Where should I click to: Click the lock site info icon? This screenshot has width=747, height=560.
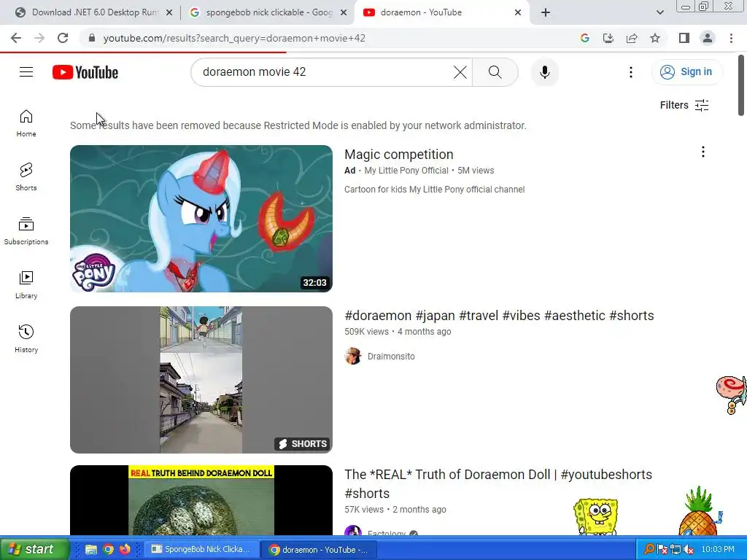click(x=92, y=38)
